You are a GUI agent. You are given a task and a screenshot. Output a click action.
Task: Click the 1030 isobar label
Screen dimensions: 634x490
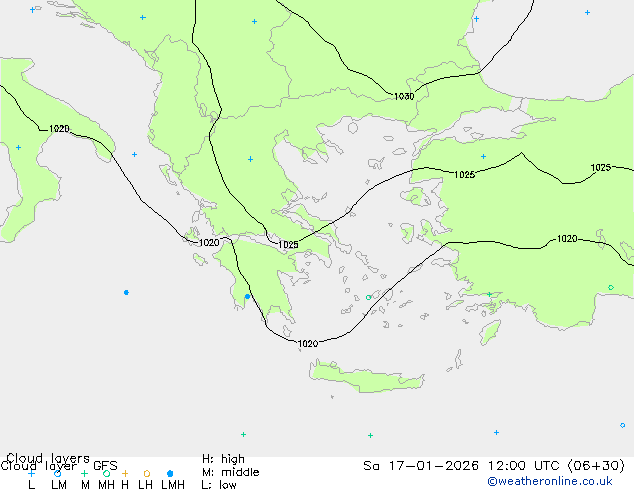(404, 96)
